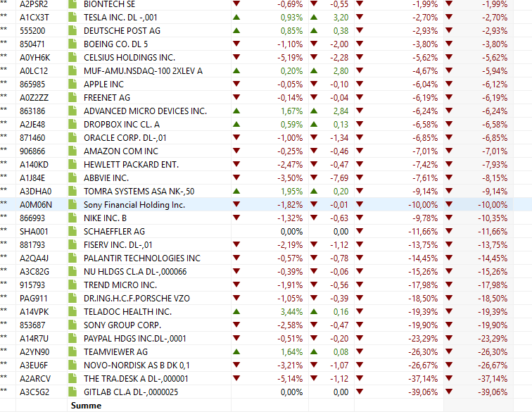
Task: Click WKN code A2ARCV
Action: 35,379
